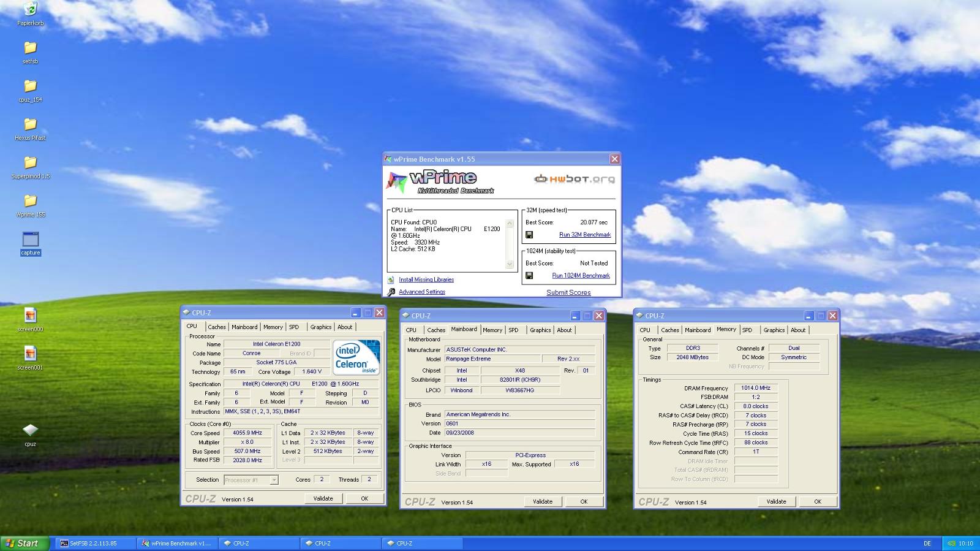
Task: Open Memory tab in mainboard CPU-Z window
Action: click(x=492, y=330)
